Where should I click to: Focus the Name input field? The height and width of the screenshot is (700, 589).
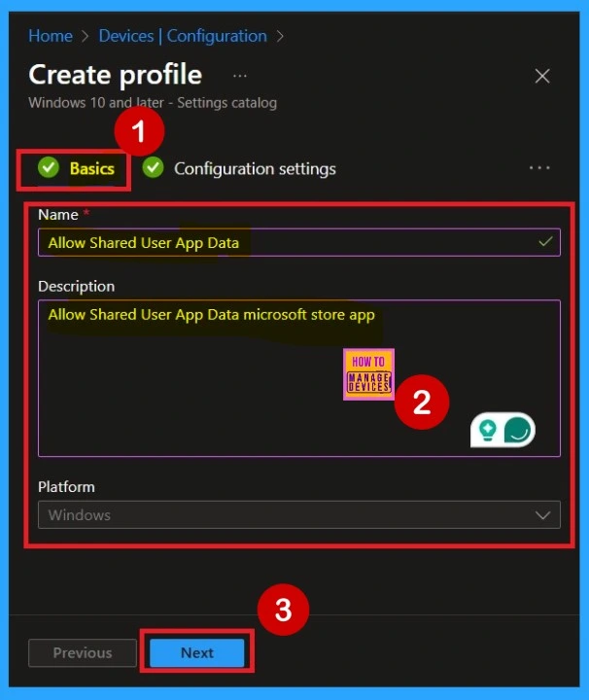pyautogui.click(x=299, y=242)
